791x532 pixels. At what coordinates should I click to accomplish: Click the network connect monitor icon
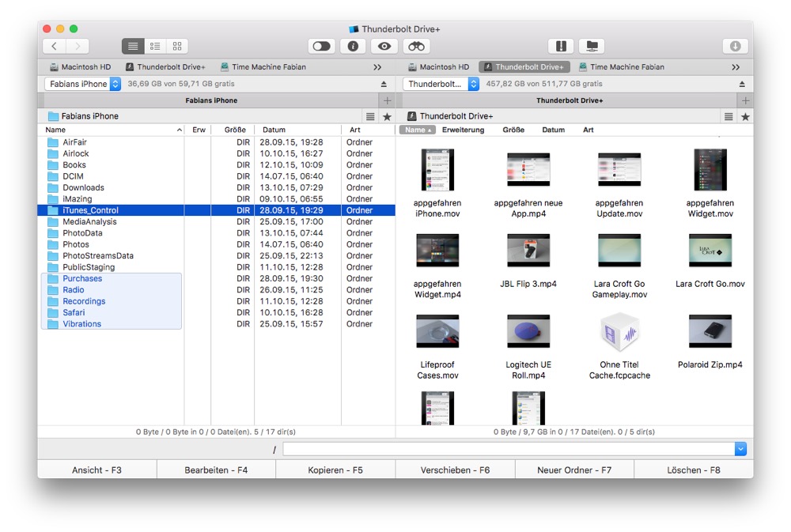click(x=592, y=47)
